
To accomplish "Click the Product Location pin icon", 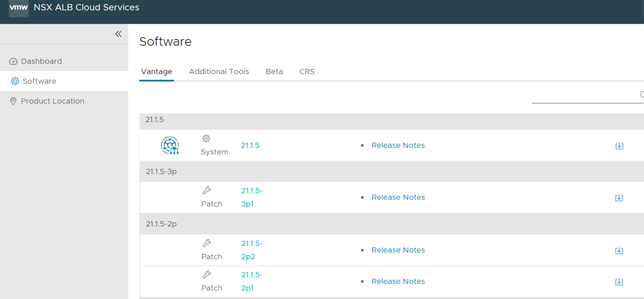I will [13, 101].
